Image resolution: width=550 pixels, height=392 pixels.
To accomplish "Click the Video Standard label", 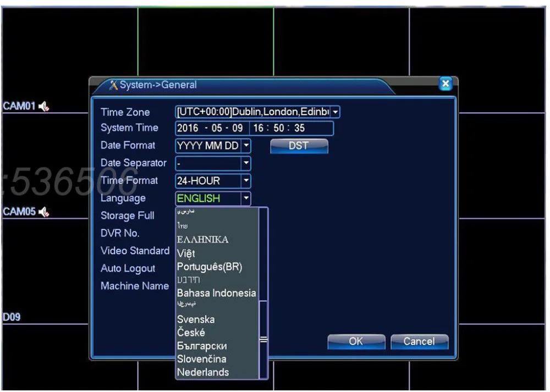I will pyautogui.click(x=135, y=251).
